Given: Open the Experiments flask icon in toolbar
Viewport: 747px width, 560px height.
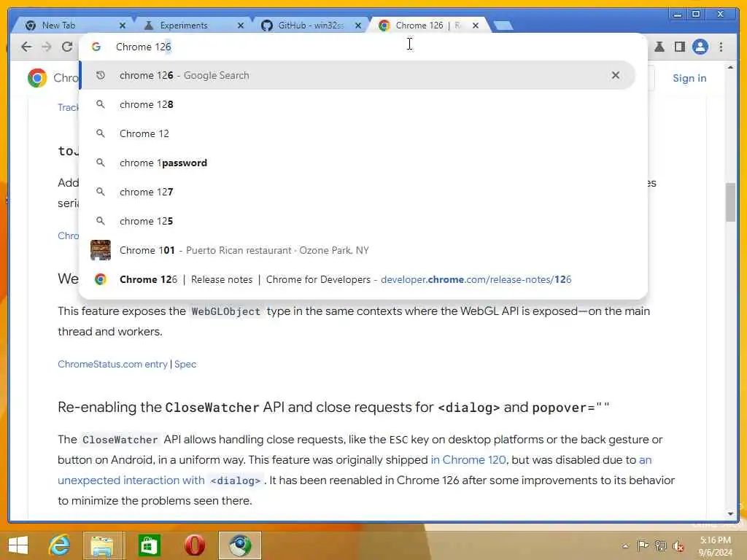Looking at the screenshot, I should pos(659,47).
